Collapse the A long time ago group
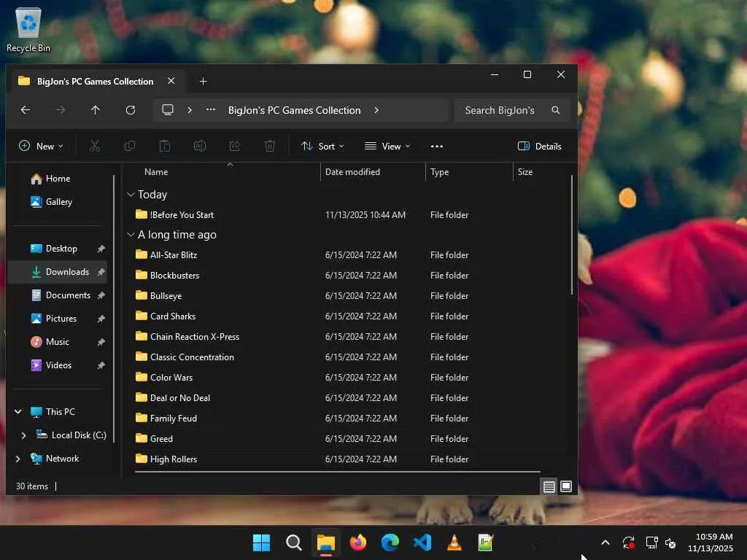 coord(131,235)
